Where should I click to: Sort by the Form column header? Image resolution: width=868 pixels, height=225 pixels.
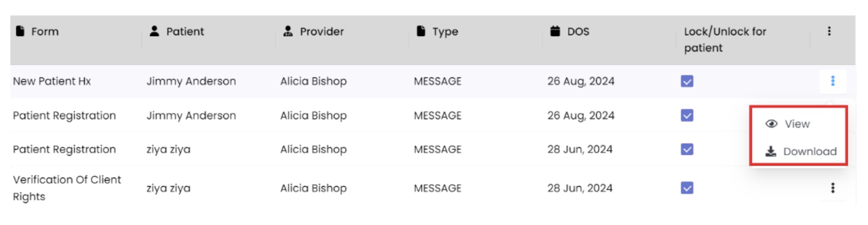45,31
